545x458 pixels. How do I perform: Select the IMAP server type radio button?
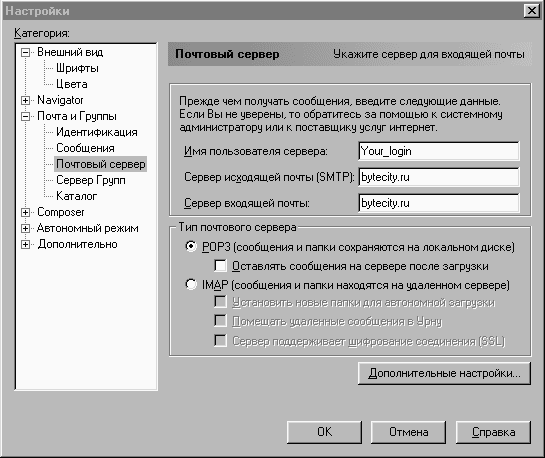click(x=191, y=285)
